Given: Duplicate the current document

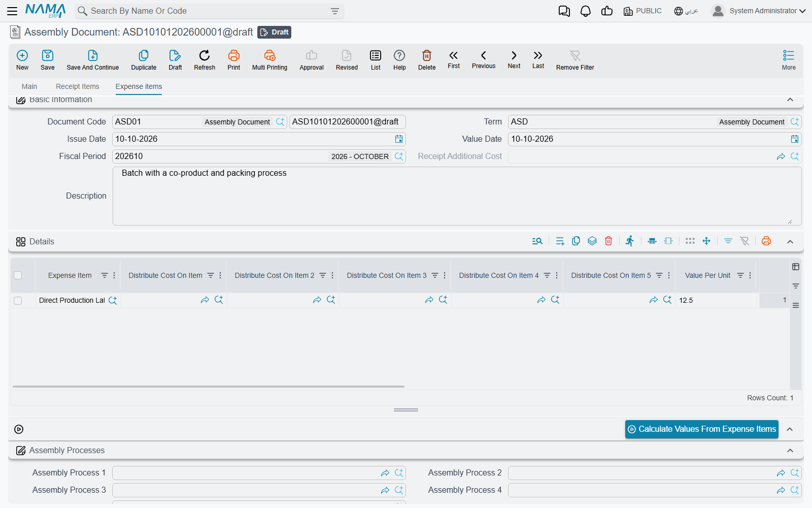Looking at the screenshot, I should point(144,60).
